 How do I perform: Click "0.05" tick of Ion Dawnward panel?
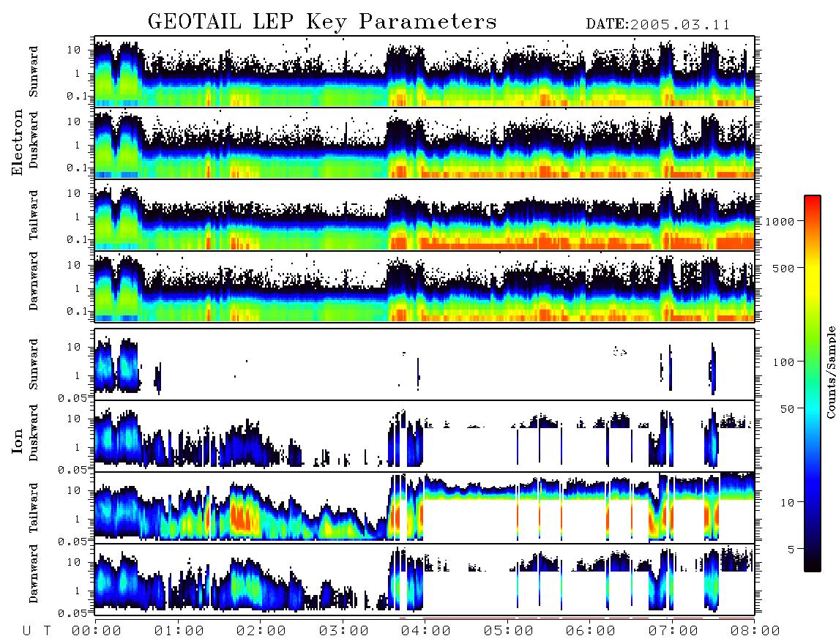(72, 613)
